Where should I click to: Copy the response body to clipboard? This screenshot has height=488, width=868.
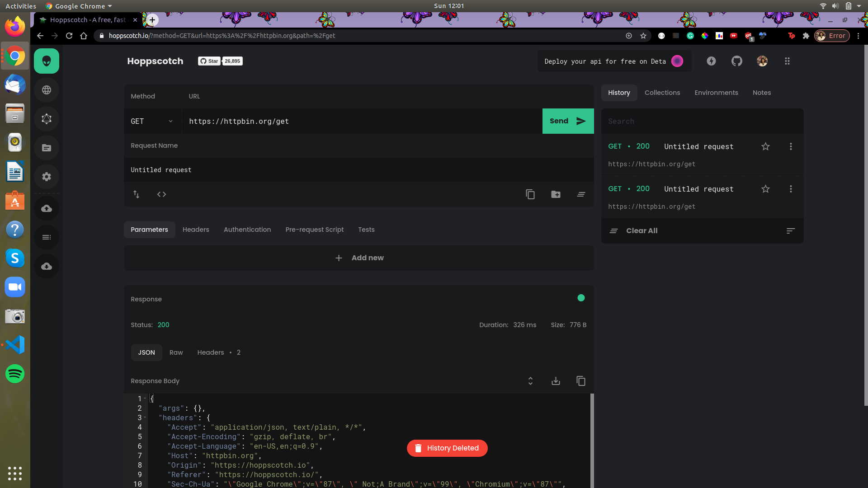coord(581,381)
